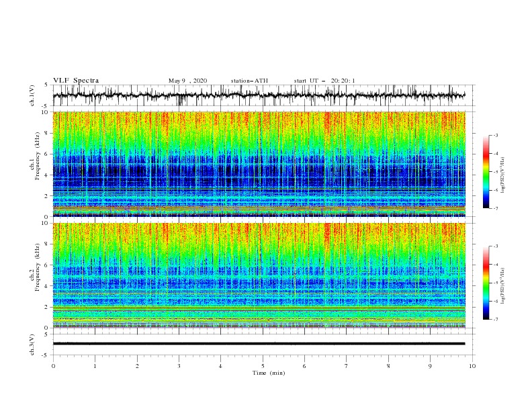This screenshot has height=411, width=532.
Task: Click the time axis tick label "7"
Action: (347, 366)
